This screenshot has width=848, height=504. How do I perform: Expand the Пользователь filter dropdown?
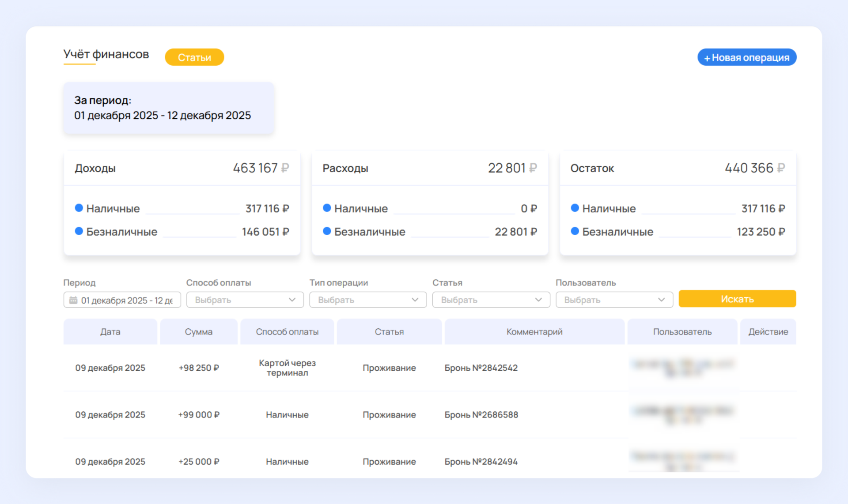[614, 300]
